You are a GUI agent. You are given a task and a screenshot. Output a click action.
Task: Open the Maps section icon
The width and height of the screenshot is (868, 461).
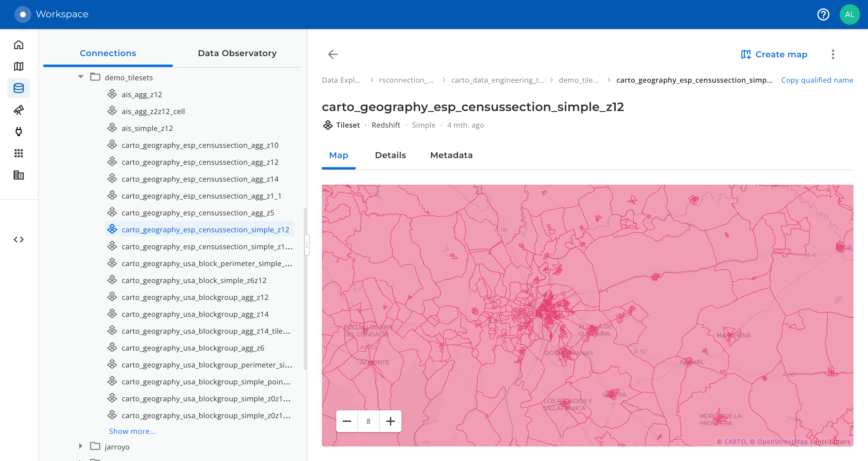pos(18,66)
